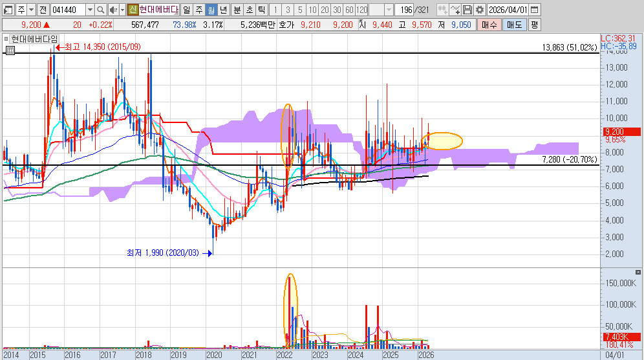
Task: Select the tick (틱) chart tab
Action: tap(261, 10)
